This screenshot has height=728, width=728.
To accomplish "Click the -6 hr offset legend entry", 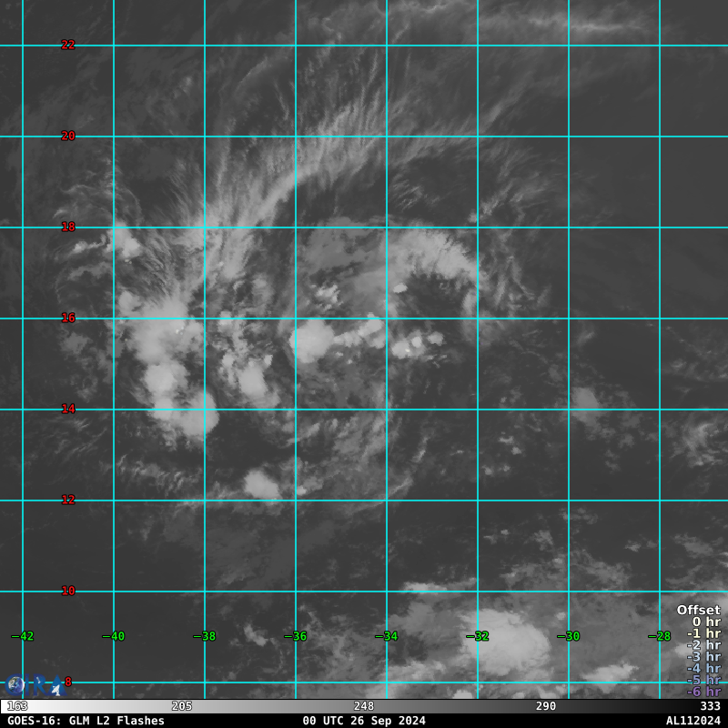I will click(x=703, y=692).
